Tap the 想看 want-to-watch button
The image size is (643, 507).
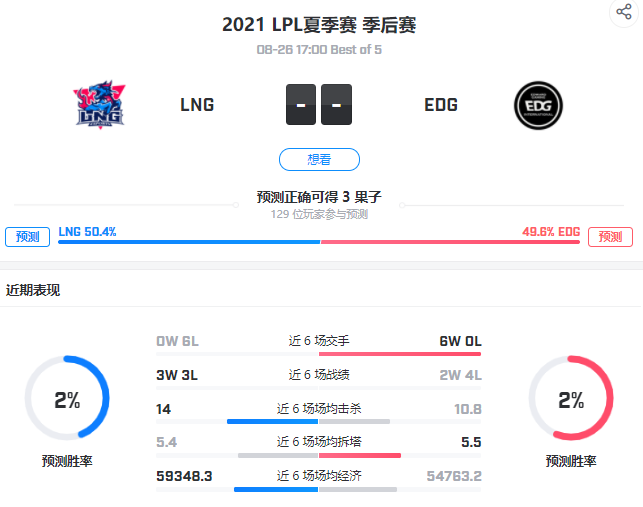click(319, 159)
